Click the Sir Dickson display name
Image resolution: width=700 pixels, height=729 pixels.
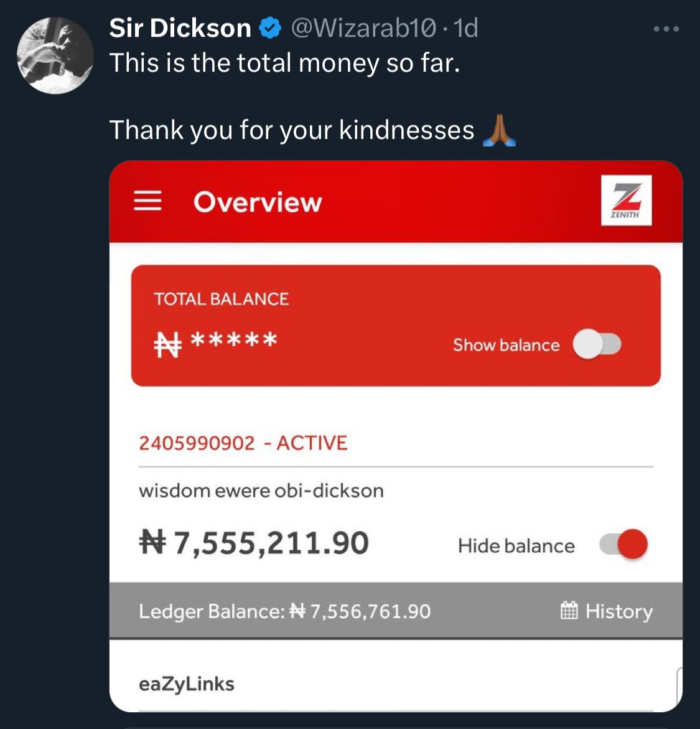(x=180, y=29)
